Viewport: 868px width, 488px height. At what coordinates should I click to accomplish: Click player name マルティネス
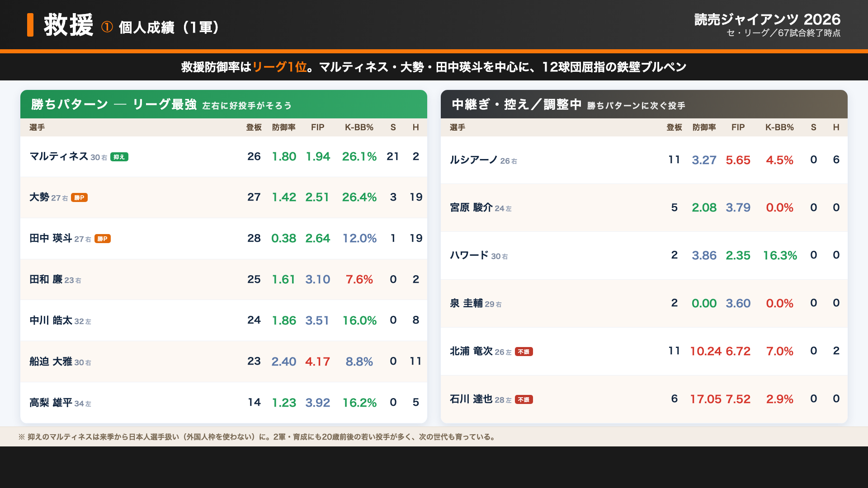(x=59, y=156)
